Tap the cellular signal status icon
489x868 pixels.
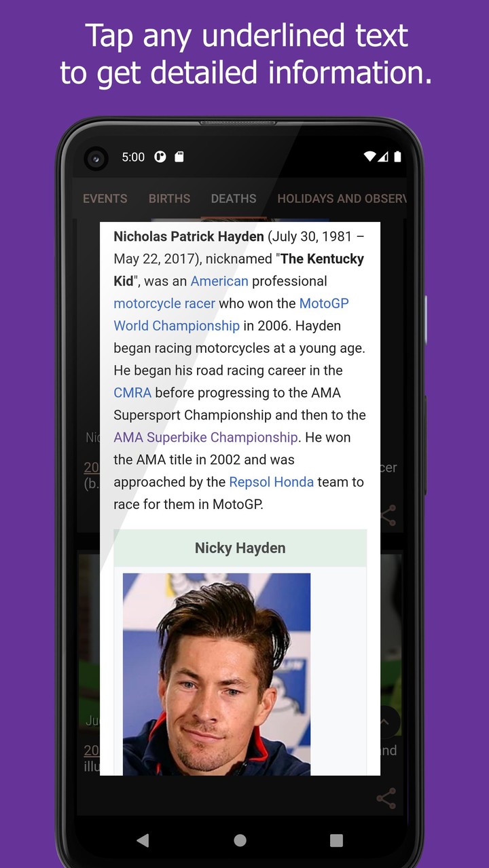[384, 157]
